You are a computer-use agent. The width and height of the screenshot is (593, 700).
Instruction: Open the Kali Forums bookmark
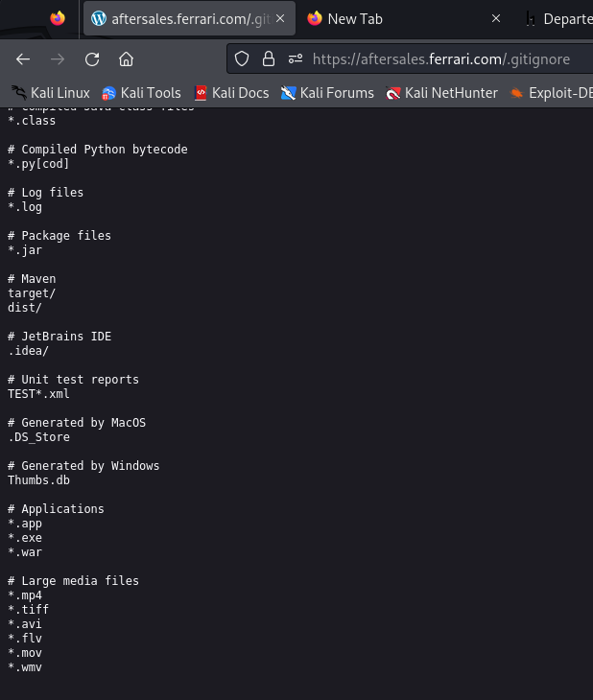(327, 93)
